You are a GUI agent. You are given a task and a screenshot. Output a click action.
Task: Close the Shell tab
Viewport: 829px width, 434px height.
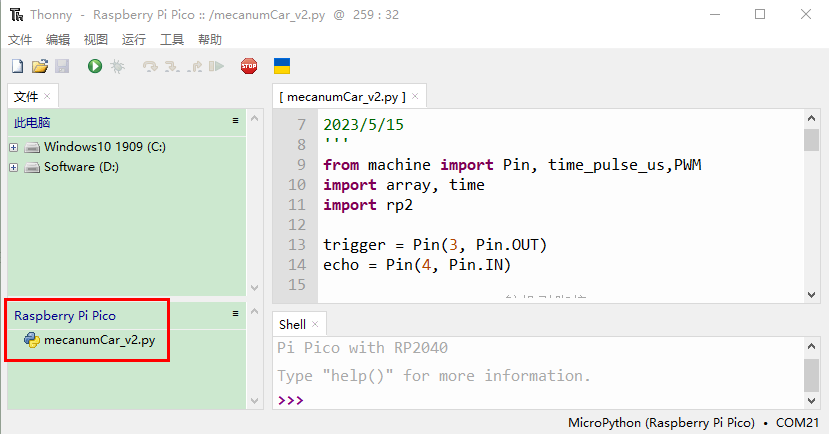(x=315, y=324)
